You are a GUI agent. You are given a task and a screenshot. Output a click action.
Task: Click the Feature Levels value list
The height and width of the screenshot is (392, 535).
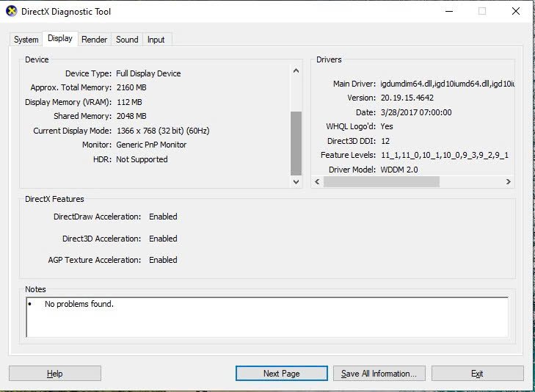[x=445, y=155]
